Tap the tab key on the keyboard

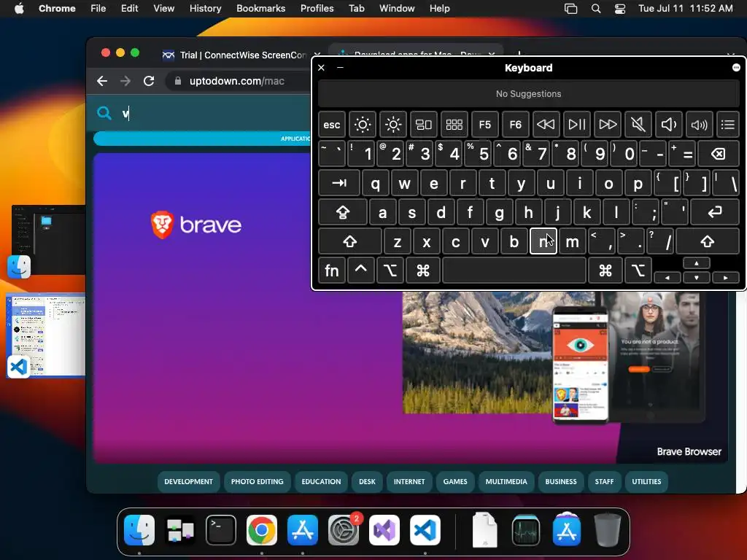pyautogui.click(x=338, y=183)
